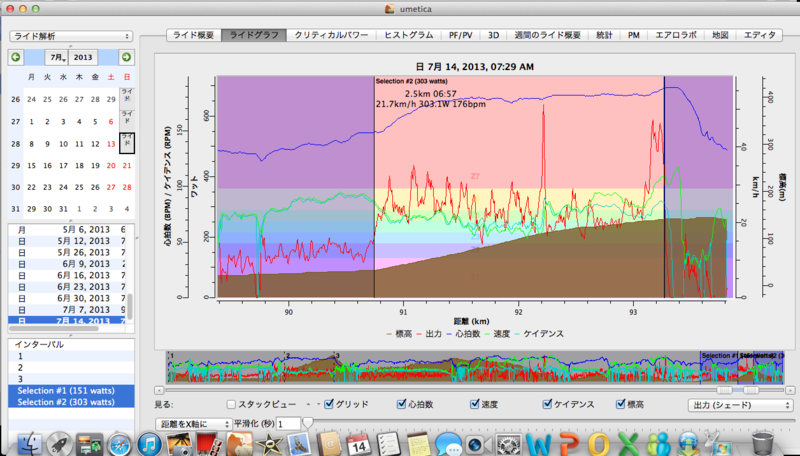Image resolution: width=800 pixels, height=456 pixels.
Task: Open Contacts address book in dock
Action: 329,444
